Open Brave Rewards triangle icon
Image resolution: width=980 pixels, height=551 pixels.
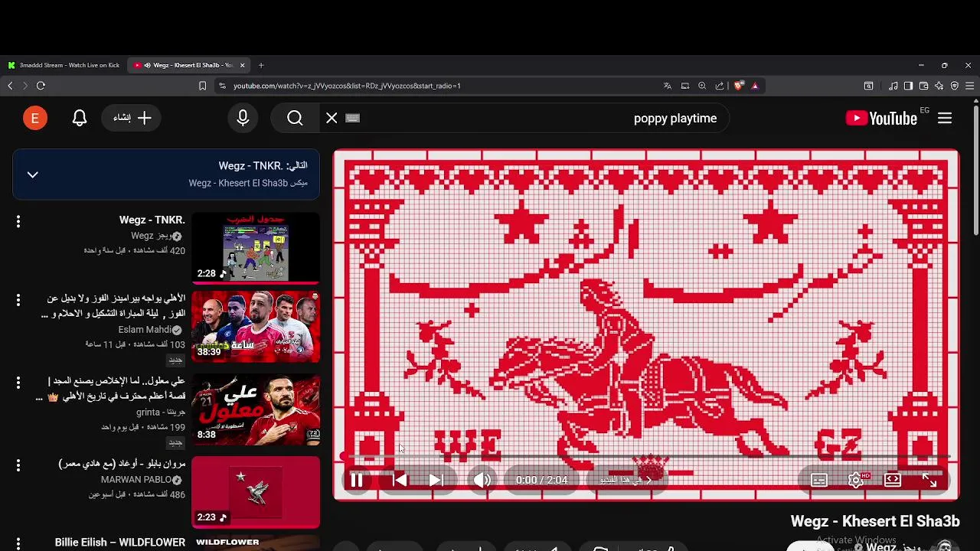pyautogui.click(x=755, y=86)
